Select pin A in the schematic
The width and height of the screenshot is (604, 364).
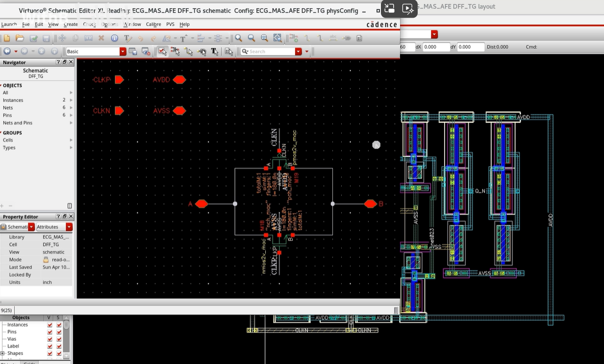click(x=201, y=204)
